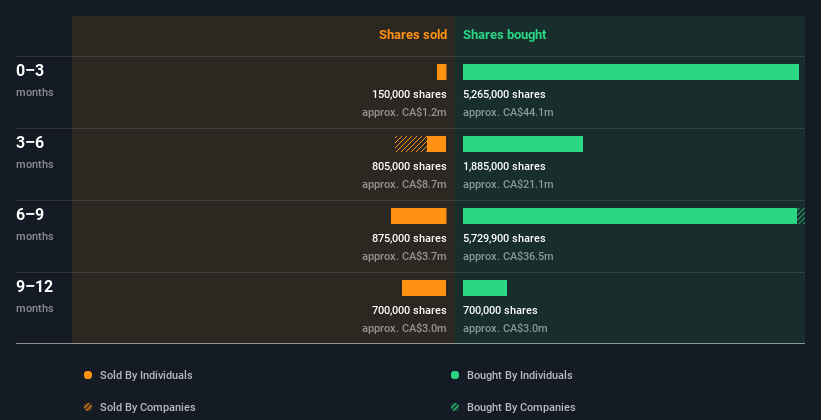Click the 3–6 months hatched companies sold bar
Screen dimensions: 821x420
click(x=410, y=144)
